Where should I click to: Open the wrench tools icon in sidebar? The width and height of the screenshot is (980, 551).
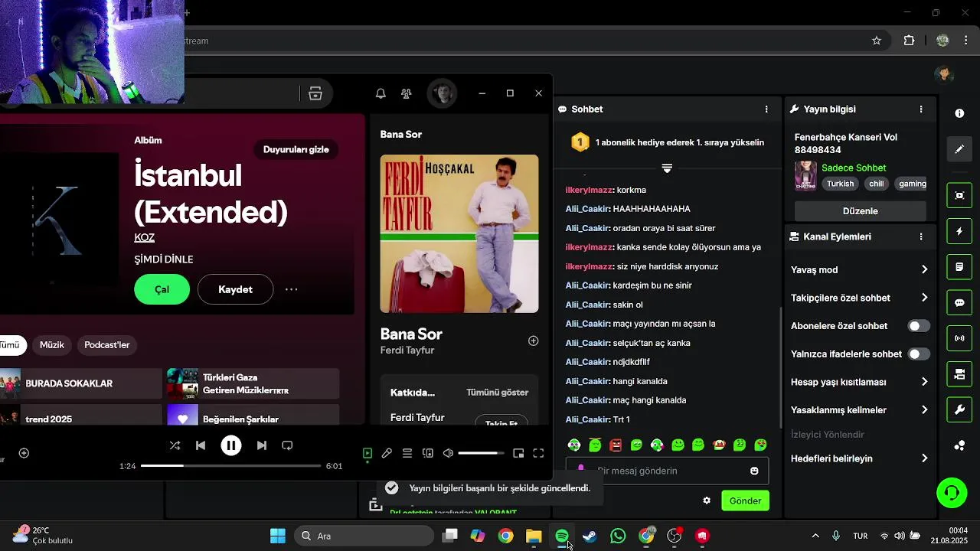[x=959, y=410]
